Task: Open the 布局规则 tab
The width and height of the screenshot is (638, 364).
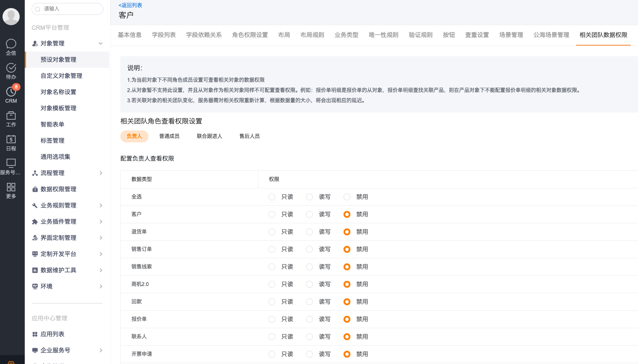Action: pyautogui.click(x=312, y=35)
